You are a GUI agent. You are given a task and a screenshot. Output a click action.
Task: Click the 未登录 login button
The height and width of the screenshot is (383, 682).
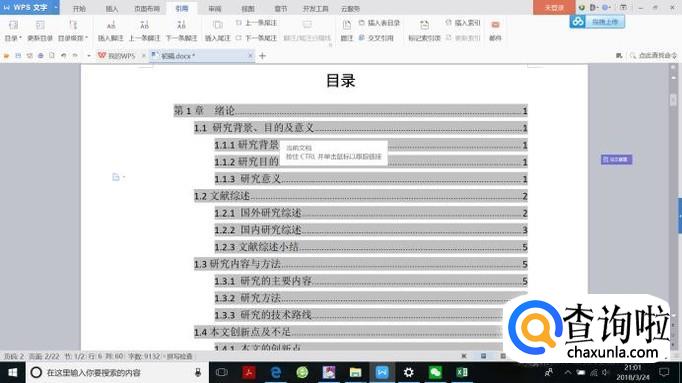pyautogui.click(x=554, y=7)
